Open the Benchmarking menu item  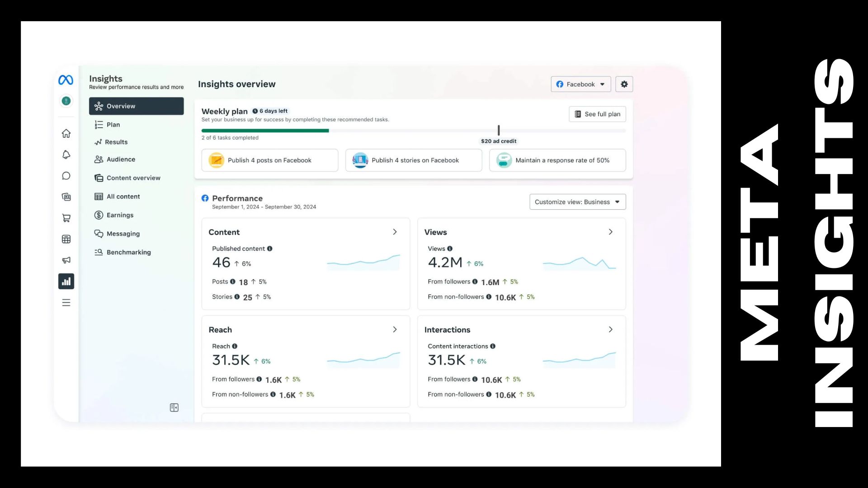136,252
